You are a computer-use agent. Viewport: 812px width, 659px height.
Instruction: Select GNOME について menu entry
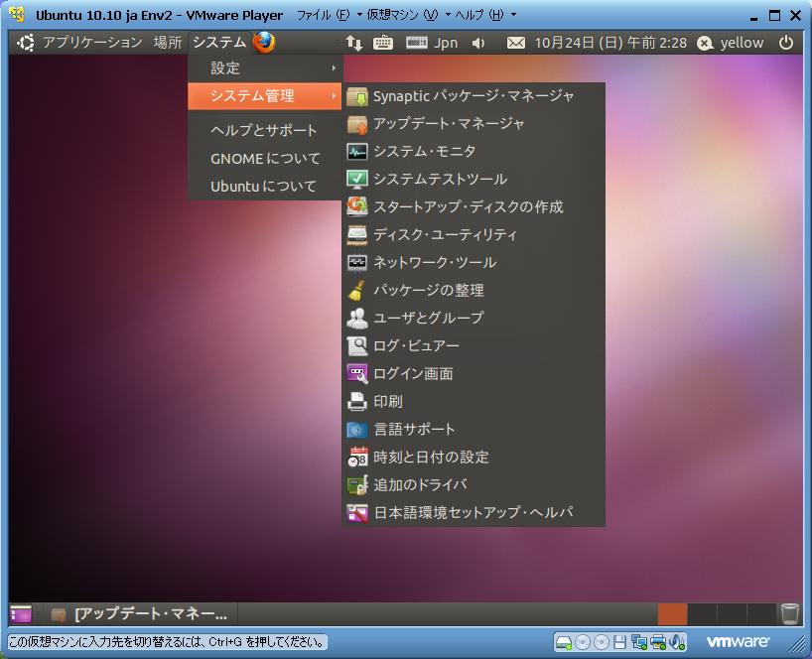tap(265, 159)
